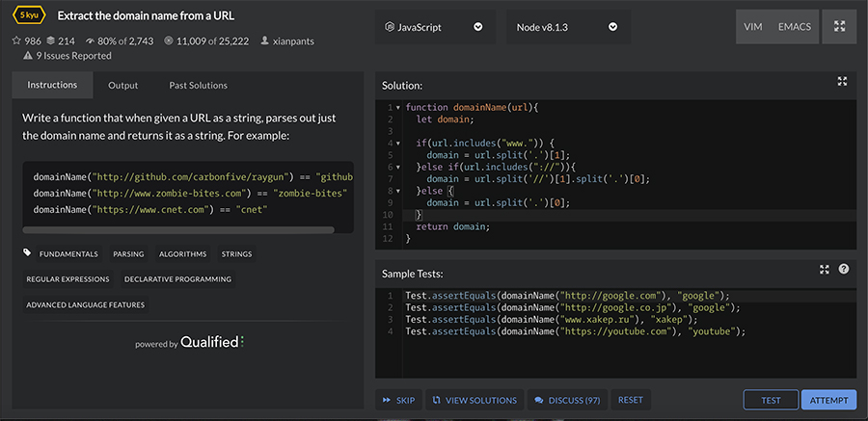Switch to the Output tab
The width and height of the screenshot is (868, 421).
pyautogui.click(x=122, y=85)
